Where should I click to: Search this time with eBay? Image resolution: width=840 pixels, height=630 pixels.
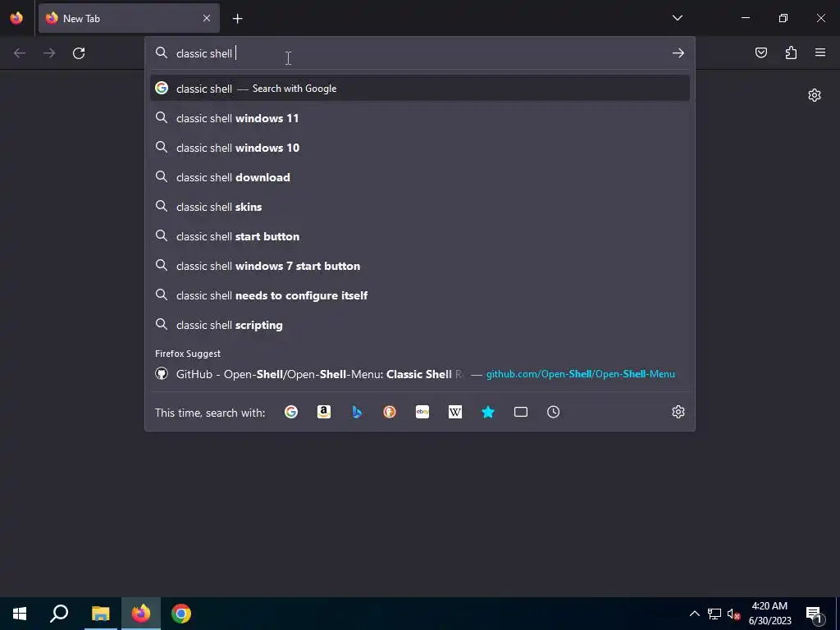422,412
